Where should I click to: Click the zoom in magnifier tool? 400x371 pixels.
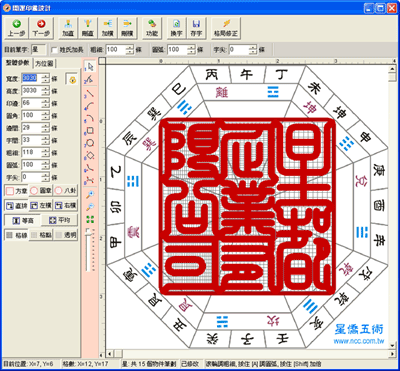[90, 195]
